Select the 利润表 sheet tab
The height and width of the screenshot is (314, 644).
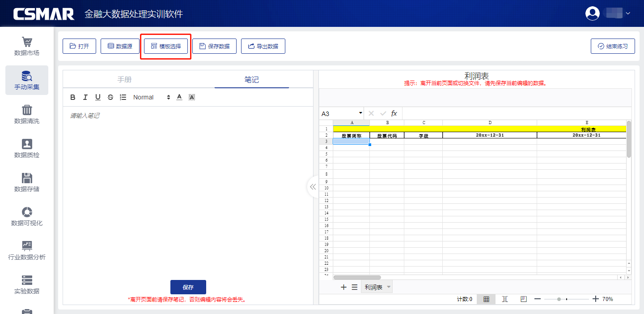click(x=373, y=287)
